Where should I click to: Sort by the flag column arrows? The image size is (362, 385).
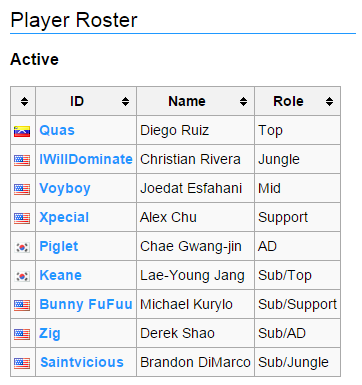(24, 101)
